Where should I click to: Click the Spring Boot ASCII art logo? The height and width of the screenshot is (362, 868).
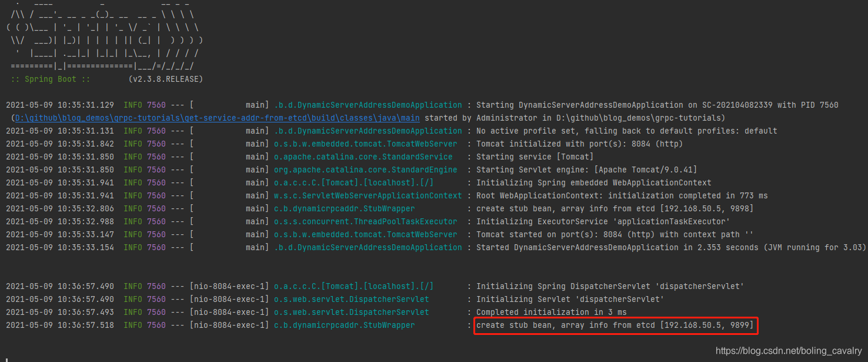tap(103, 35)
